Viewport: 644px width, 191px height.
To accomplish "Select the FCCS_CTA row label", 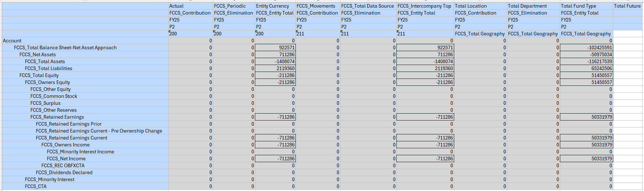I will tap(35, 186).
